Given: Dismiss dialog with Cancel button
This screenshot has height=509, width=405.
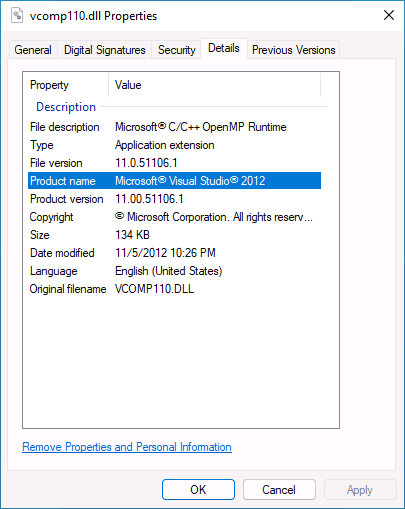Looking at the screenshot, I should [x=279, y=490].
